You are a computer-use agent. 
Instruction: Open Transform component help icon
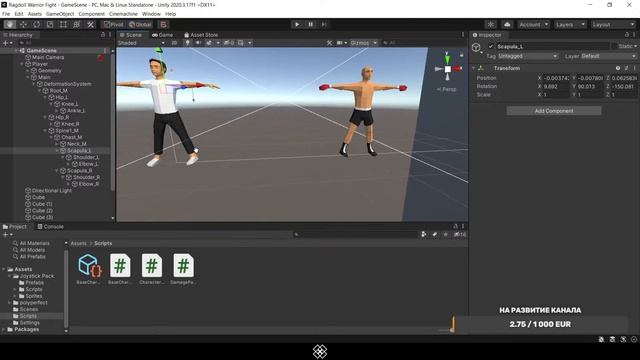click(618, 68)
